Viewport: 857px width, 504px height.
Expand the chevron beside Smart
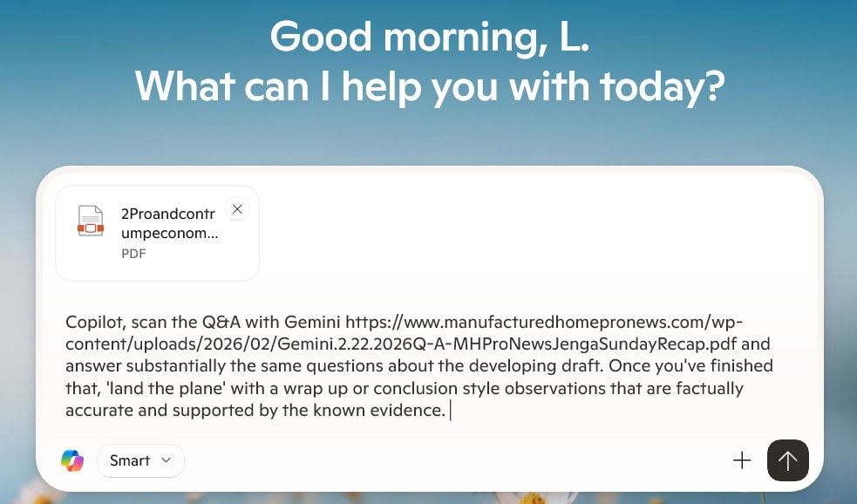coord(166,460)
